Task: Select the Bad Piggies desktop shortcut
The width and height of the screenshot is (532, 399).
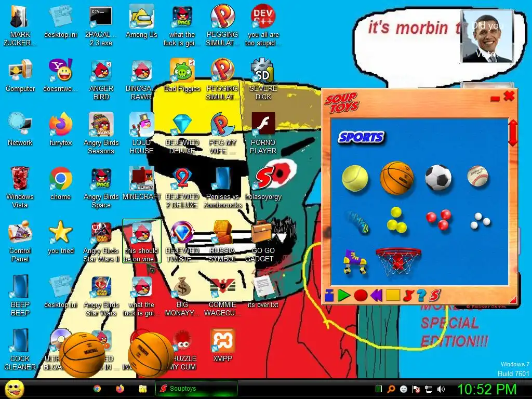Action: pyautogui.click(x=182, y=75)
